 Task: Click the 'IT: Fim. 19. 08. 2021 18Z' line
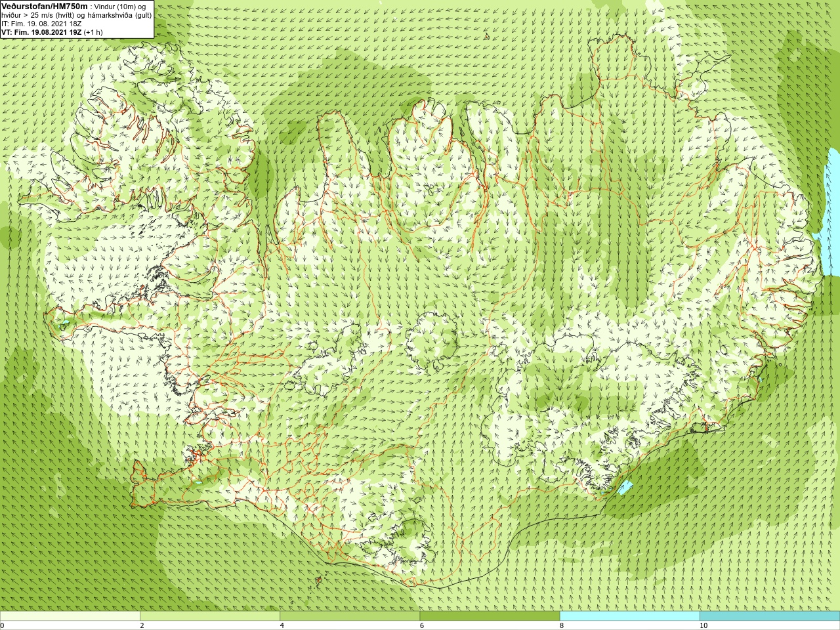(41, 24)
